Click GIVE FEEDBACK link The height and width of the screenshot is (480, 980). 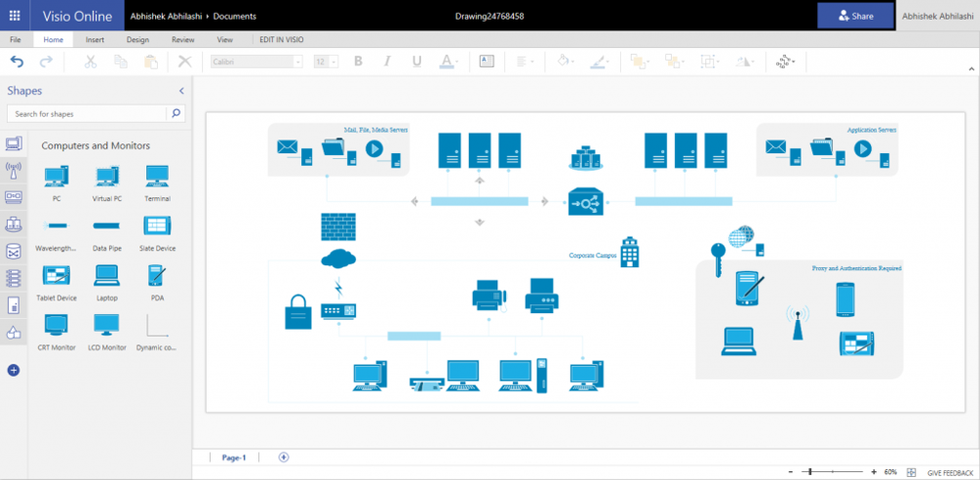pos(950,473)
